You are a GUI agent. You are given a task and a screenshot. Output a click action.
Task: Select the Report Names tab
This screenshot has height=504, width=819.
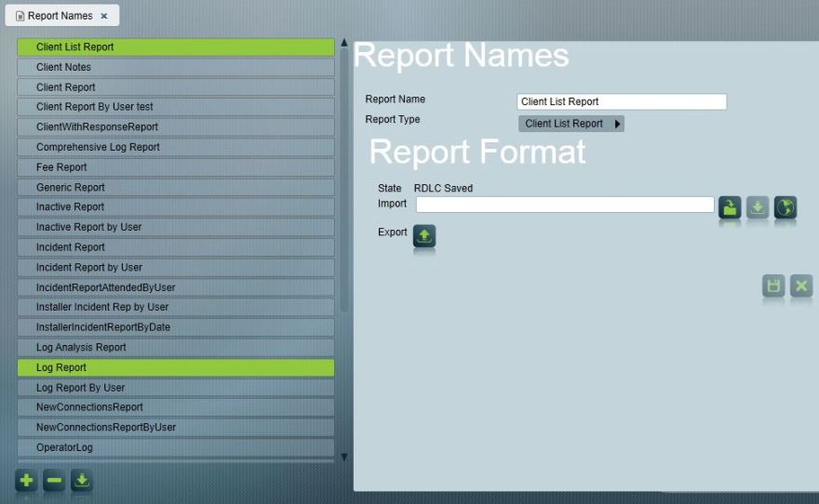(61, 16)
